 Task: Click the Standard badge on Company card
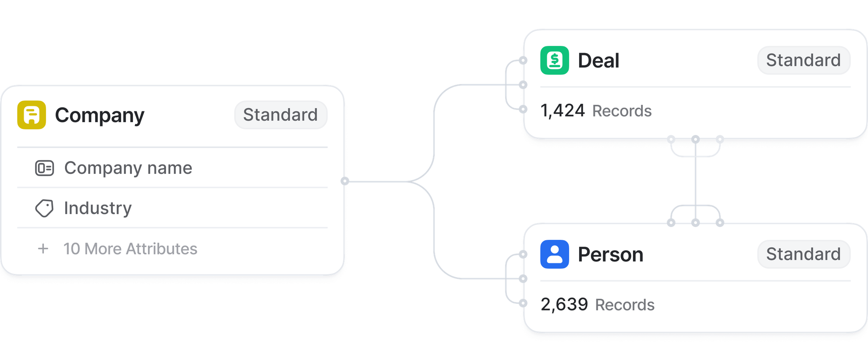tap(280, 115)
